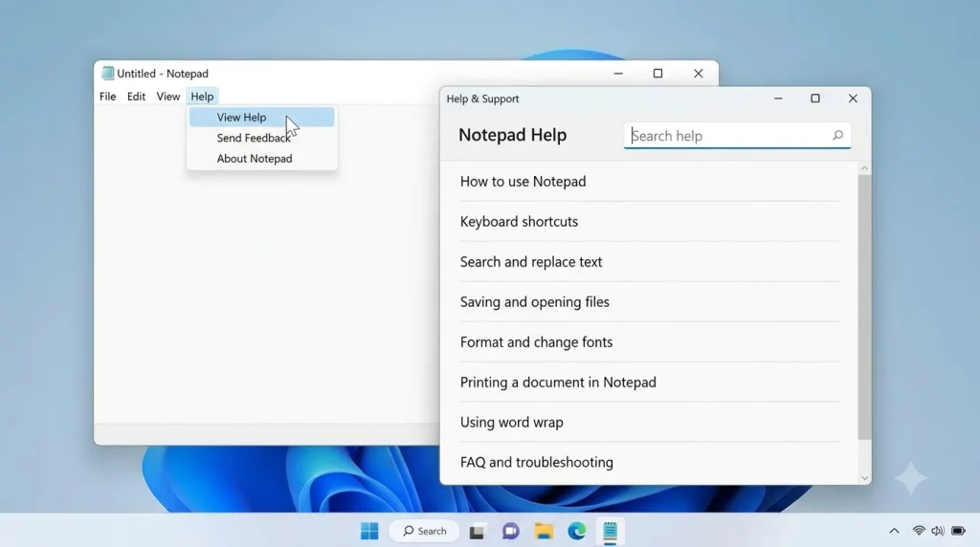Open the Windows Start menu
This screenshot has height=547, width=980.
point(369,531)
